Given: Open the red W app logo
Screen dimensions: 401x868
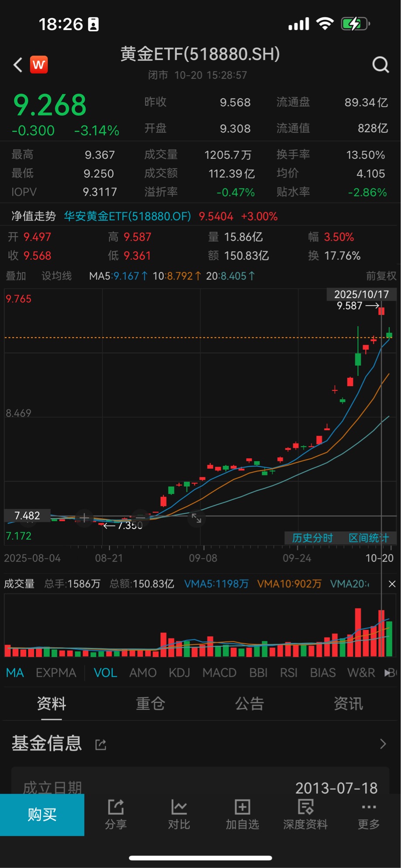Looking at the screenshot, I should (x=39, y=65).
